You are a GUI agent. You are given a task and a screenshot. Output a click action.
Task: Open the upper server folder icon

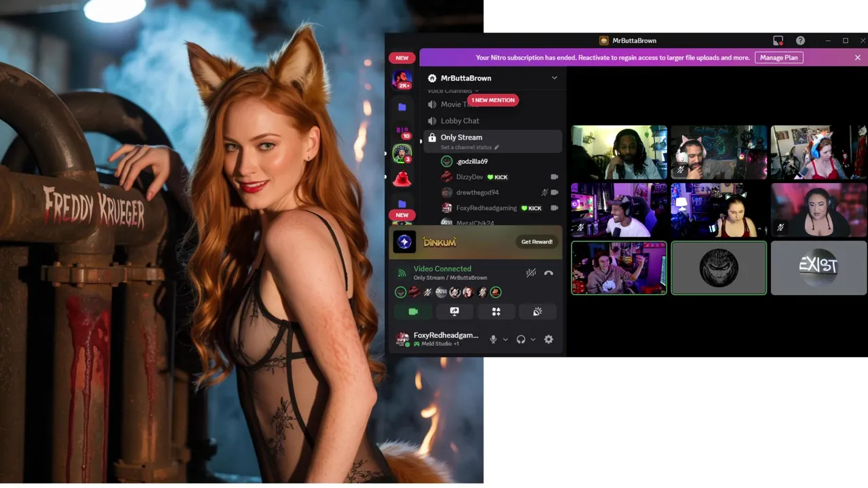[x=402, y=107]
